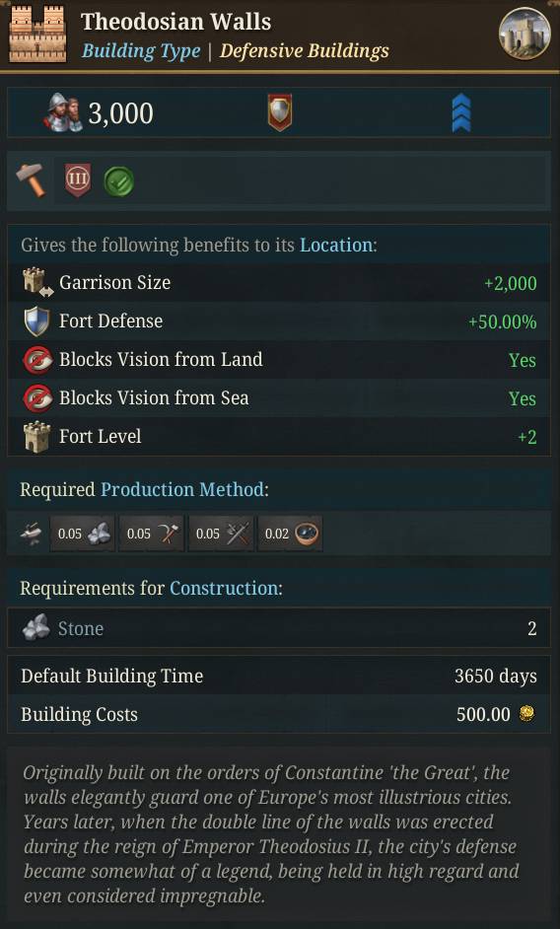Select the Fort Level row
560x929 pixels.
pyautogui.click(x=279, y=437)
